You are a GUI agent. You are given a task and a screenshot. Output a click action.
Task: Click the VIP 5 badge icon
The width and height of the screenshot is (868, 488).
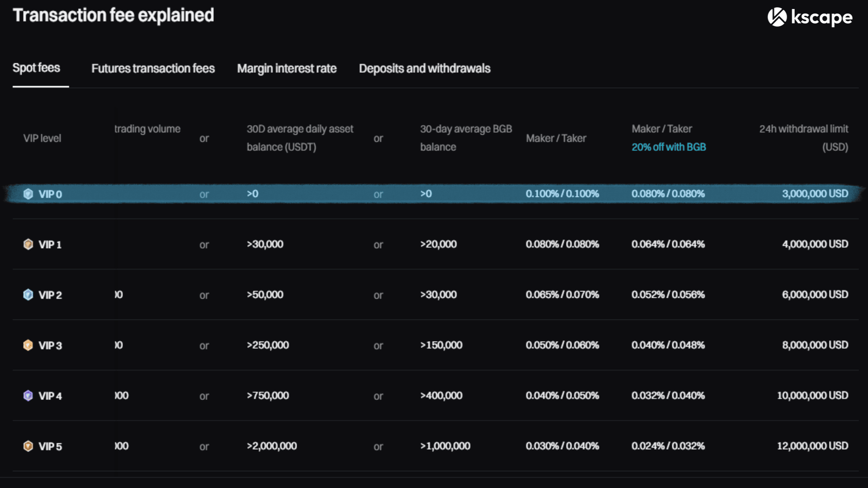28,446
